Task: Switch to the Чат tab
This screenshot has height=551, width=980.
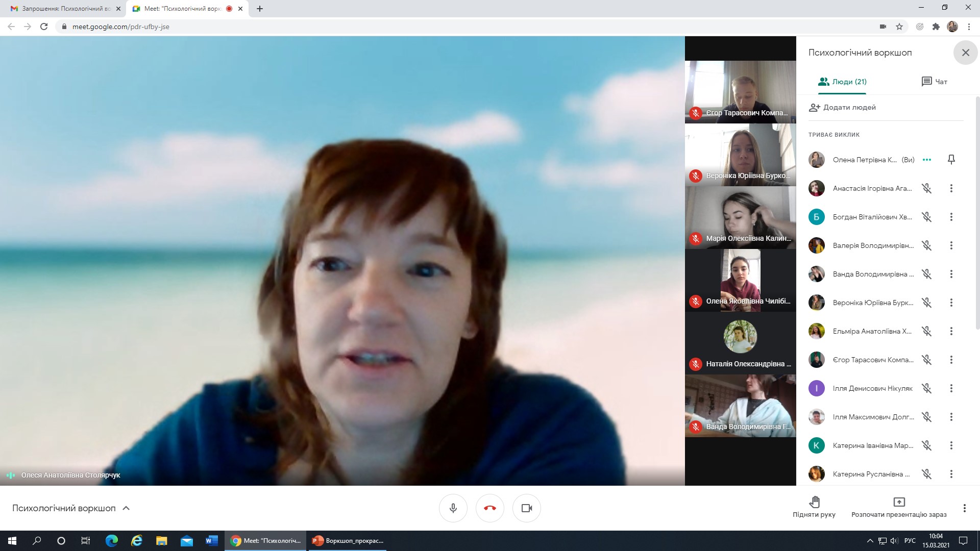Action: [934, 82]
